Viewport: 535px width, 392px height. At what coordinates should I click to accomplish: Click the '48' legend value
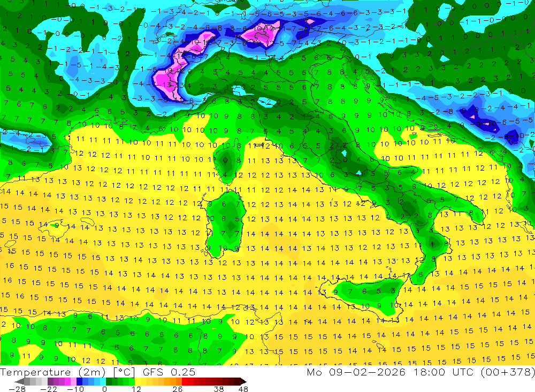243,389
